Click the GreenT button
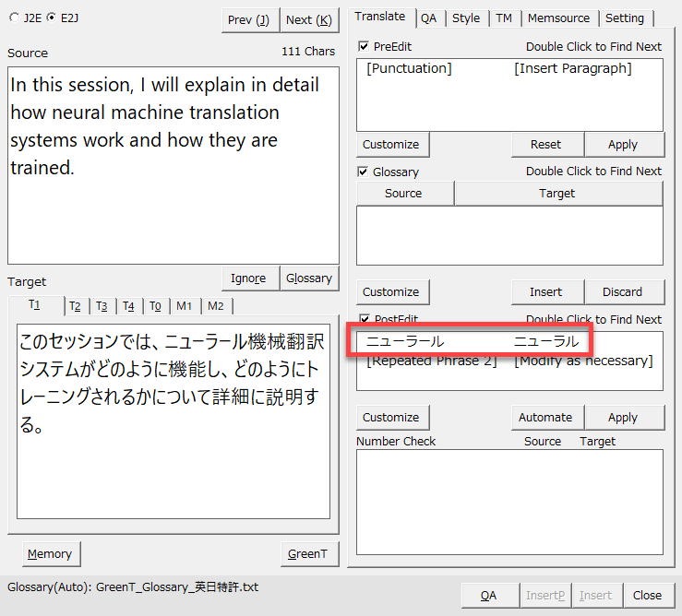The width and height of the screenshot is (682, 616). (307, 553)
